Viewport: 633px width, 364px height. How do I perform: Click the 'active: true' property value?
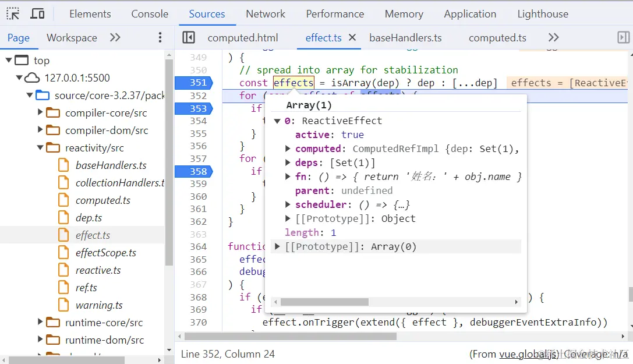[352, 135]
